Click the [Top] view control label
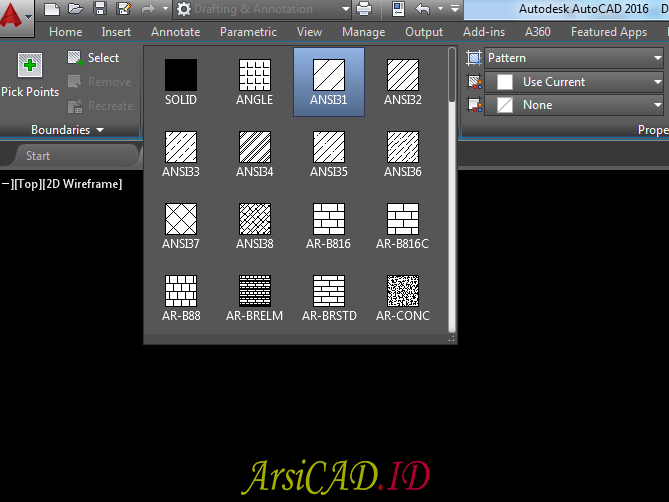Viewport: 669px width, 502px height. (x=27, y=184)
